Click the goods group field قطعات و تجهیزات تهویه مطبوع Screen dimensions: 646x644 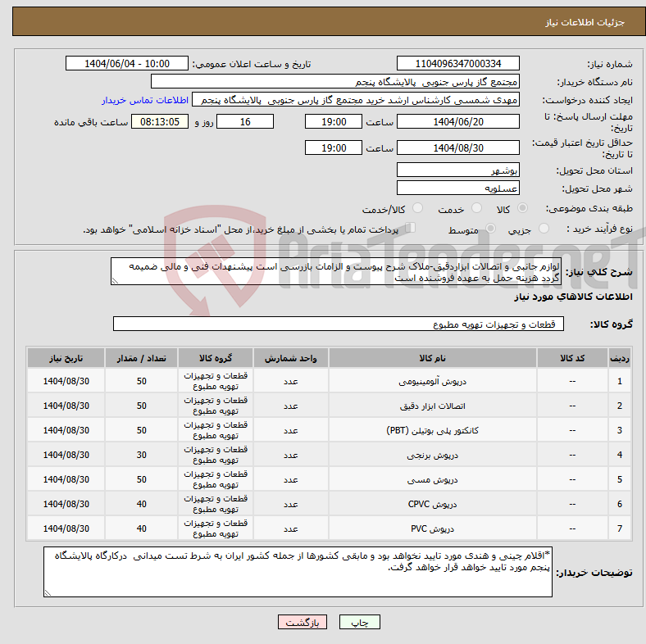[339, 324]
